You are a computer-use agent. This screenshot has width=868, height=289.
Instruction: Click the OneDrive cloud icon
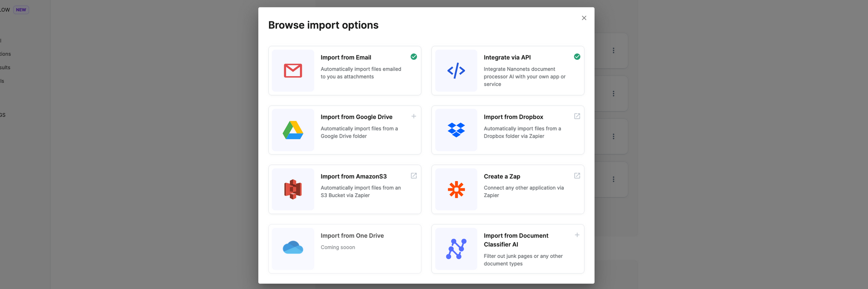pyautogui.click(x=293, y=248)
